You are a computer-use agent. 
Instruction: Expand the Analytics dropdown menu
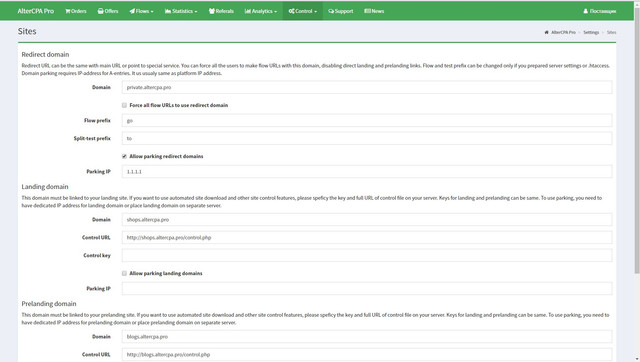261,11
